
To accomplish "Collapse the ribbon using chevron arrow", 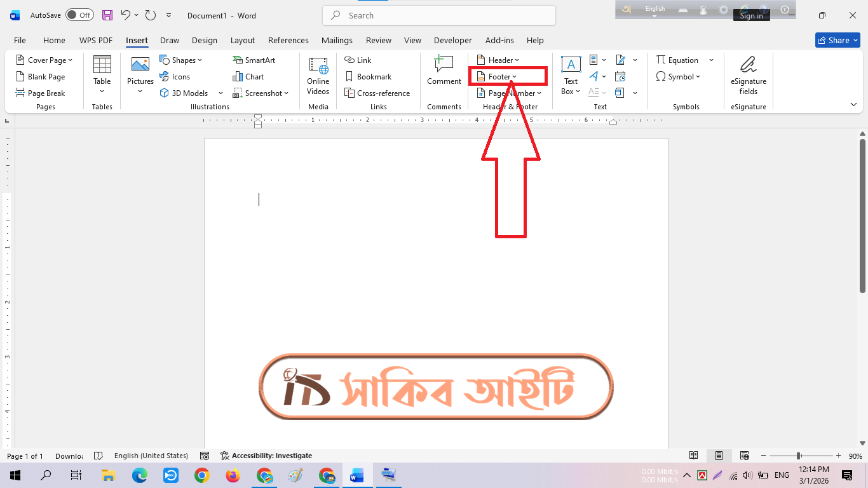I will pos(853,104).
